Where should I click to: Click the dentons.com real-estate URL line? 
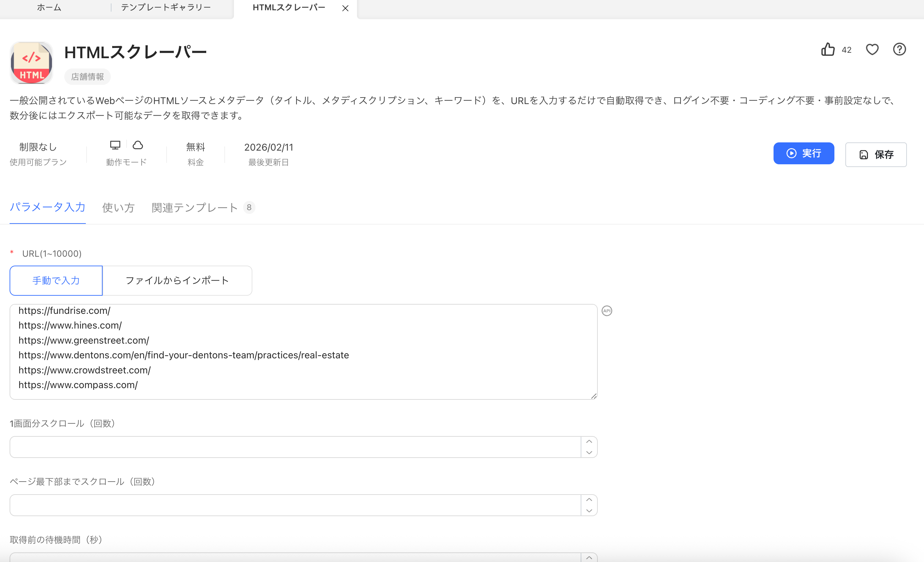pyautogui.click(x=184, y=355)
